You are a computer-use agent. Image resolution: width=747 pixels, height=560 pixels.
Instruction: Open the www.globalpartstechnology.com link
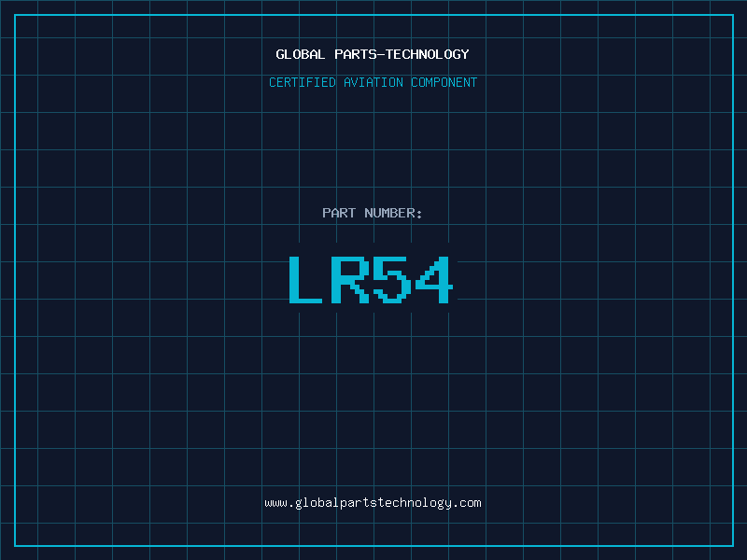tap(373, 503)
